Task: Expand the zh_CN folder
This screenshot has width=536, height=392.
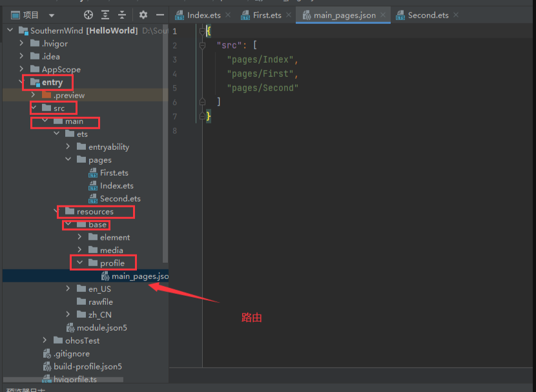Action: (x=68, y=314)
